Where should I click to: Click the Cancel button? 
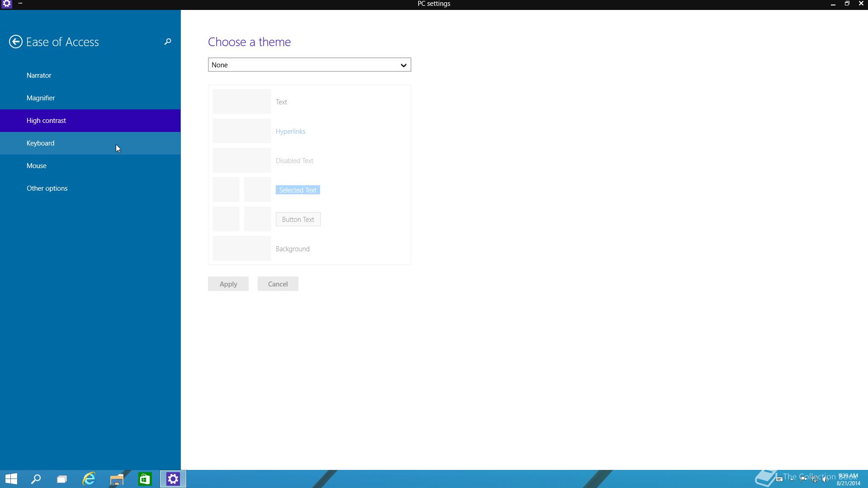pyautogui.click(x=278, y=284)
